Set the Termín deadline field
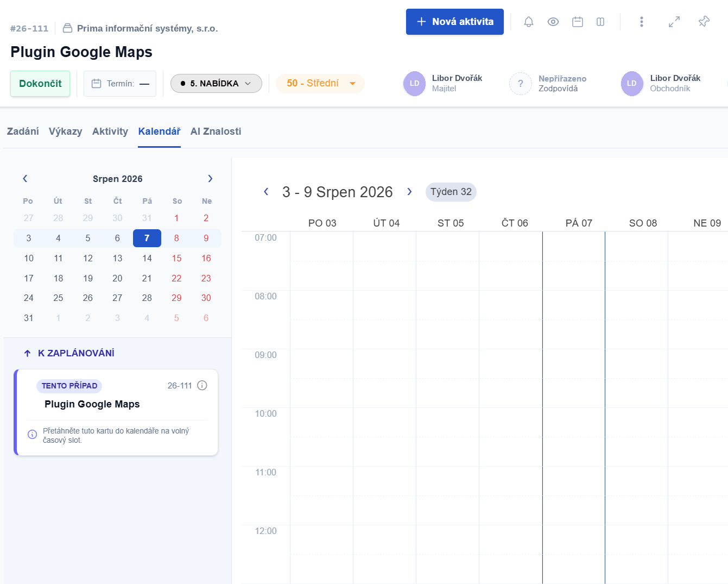728x584 pixels. click(120, 84)
